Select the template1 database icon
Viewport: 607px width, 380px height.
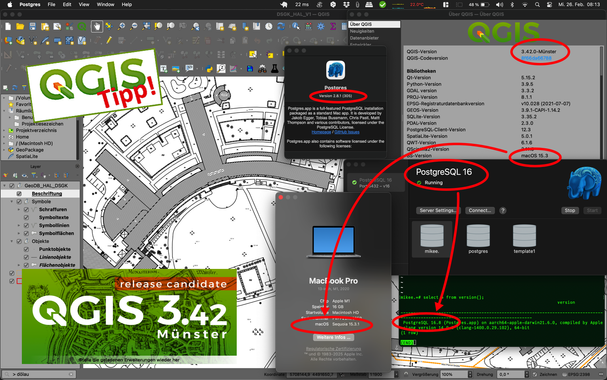pos(524,236)
